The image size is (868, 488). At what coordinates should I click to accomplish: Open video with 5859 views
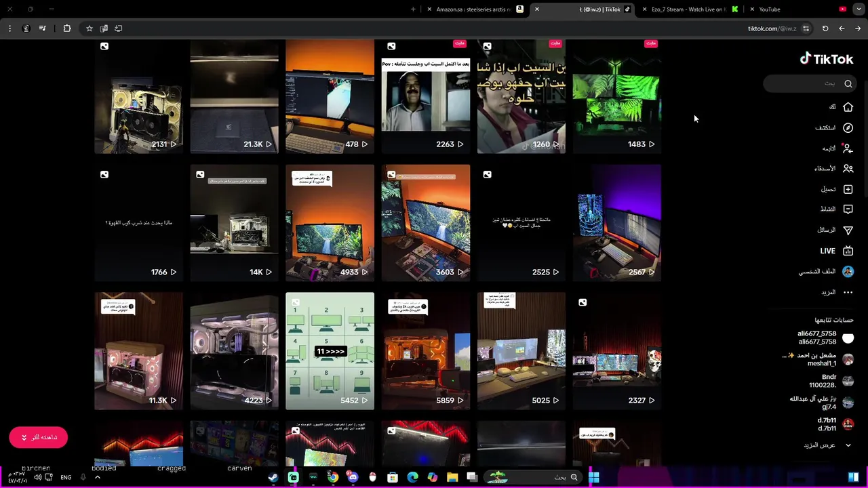pos(425,351)
